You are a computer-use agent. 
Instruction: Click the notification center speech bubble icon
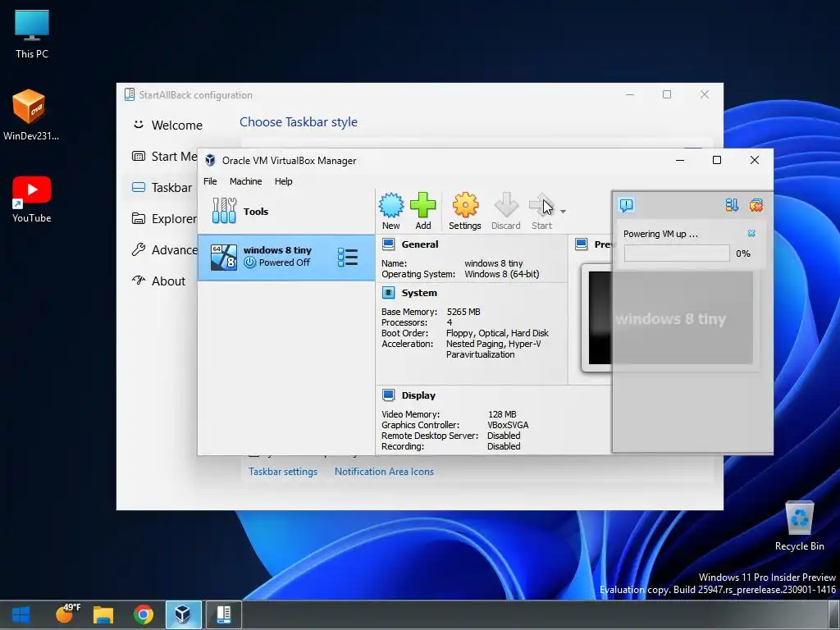coord(626,204)
